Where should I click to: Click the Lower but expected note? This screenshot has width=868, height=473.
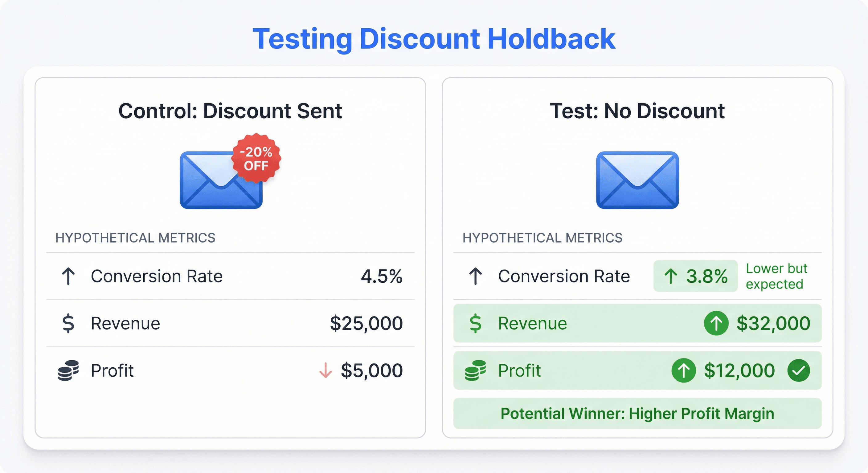776,276
